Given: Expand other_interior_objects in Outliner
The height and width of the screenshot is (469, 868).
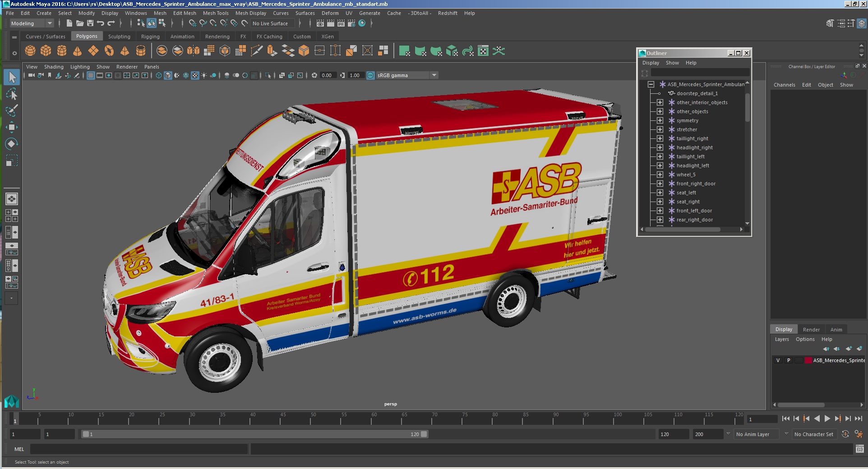Looking at the screenshot, I should tap(660, 102).
